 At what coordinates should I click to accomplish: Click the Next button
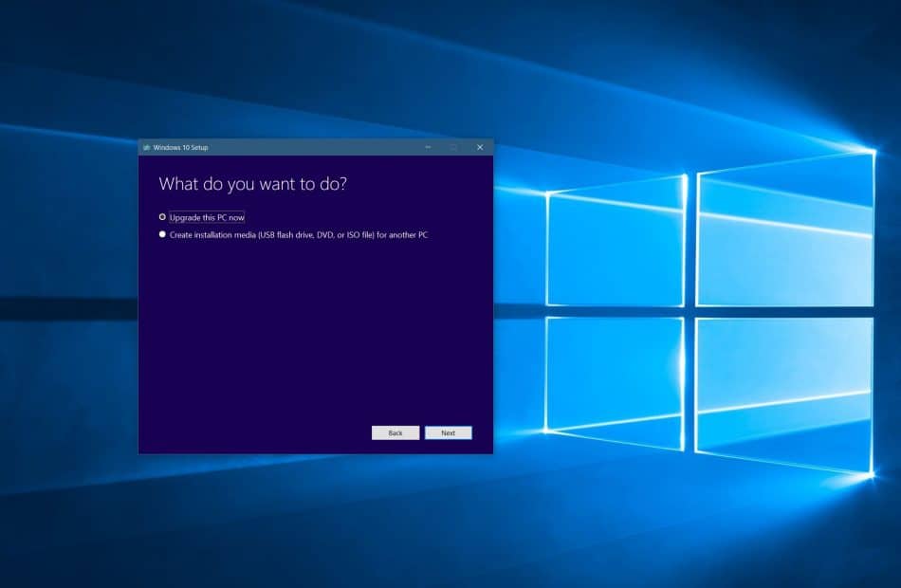coord(449,432)
